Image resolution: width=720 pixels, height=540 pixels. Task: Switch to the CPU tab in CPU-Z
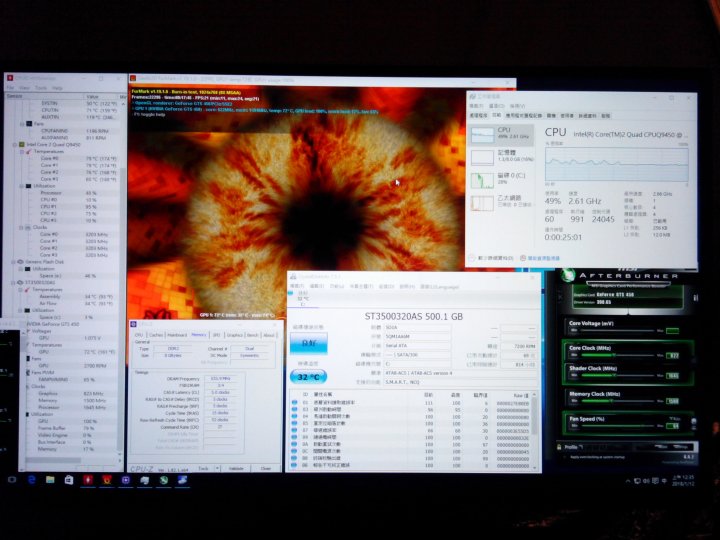coord(139,335)
